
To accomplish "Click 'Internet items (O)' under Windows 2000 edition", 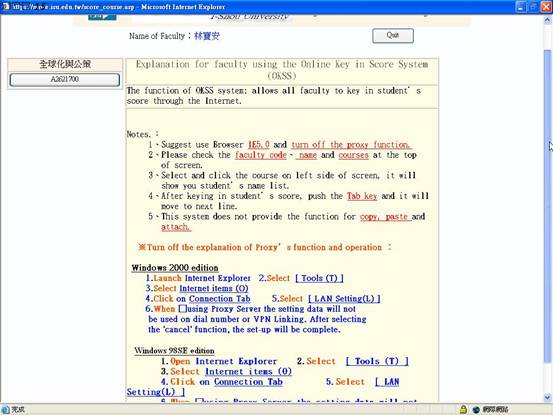I will (x=214, y=288).
